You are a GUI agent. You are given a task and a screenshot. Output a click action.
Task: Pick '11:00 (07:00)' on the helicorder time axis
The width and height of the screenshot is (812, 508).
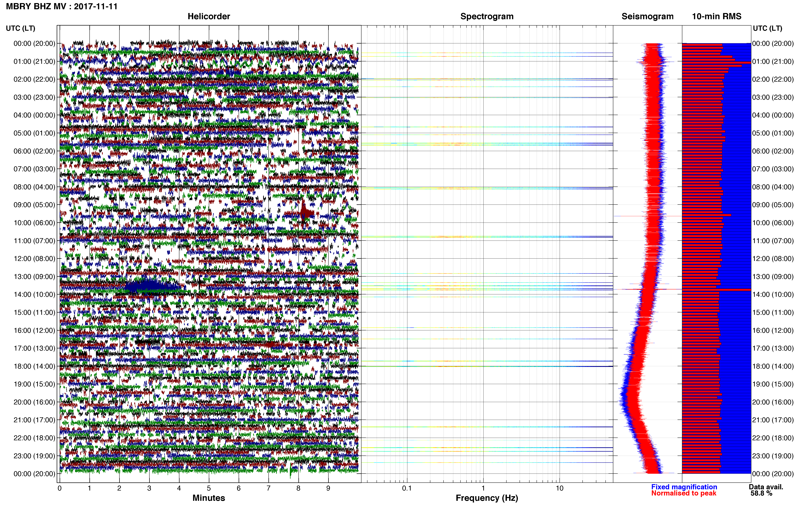click(x=34, y=241)
